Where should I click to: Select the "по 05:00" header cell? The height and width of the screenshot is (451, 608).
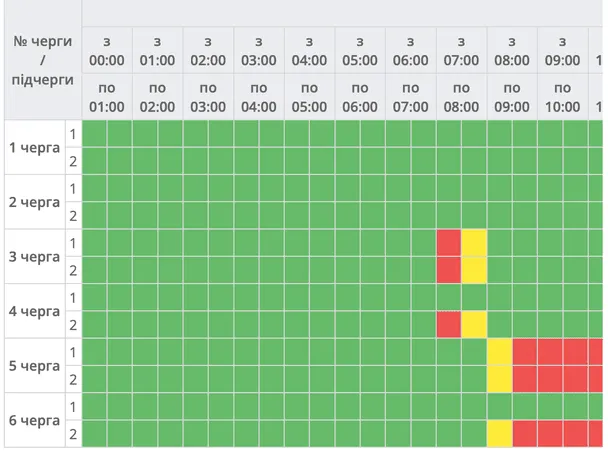[x=309, y=97]
